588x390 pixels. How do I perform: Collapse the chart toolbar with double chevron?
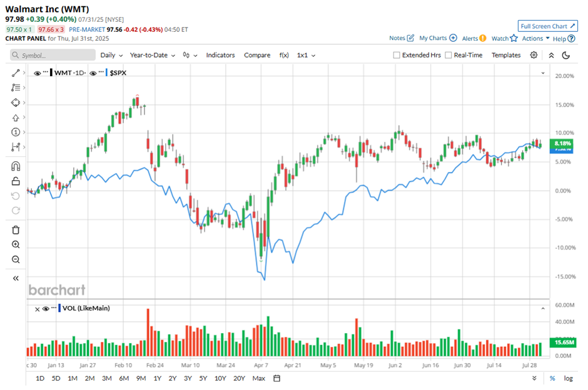[551, 55]
